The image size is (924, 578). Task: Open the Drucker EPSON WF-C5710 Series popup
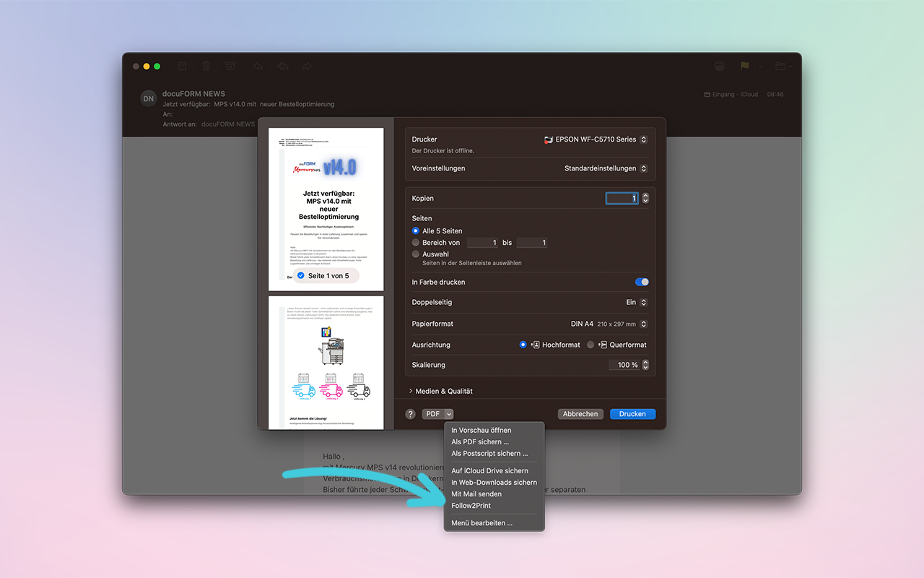(596, 139)
